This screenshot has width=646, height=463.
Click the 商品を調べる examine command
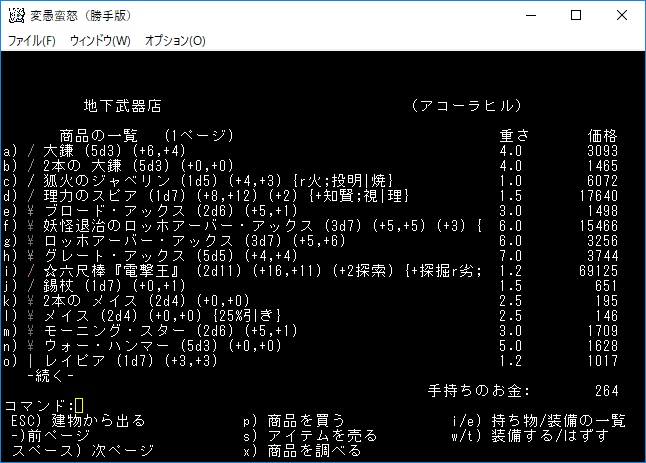pyautogui.click(x=313, y=451)
